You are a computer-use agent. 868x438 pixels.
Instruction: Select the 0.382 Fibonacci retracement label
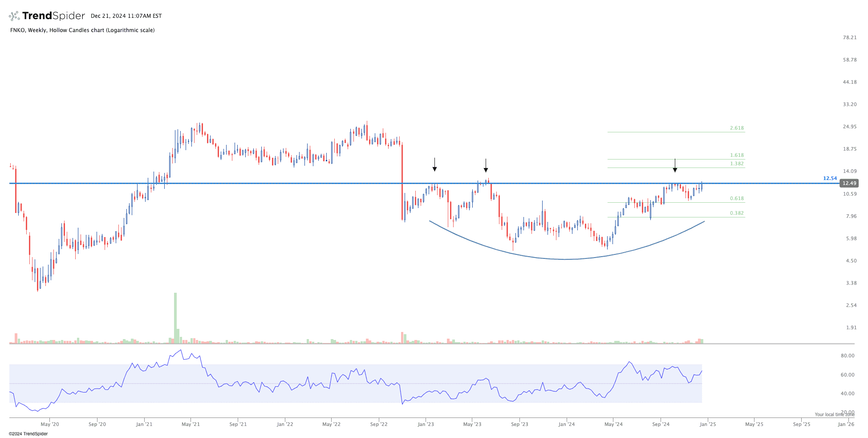pyautogui.click(x=737, y=213)
